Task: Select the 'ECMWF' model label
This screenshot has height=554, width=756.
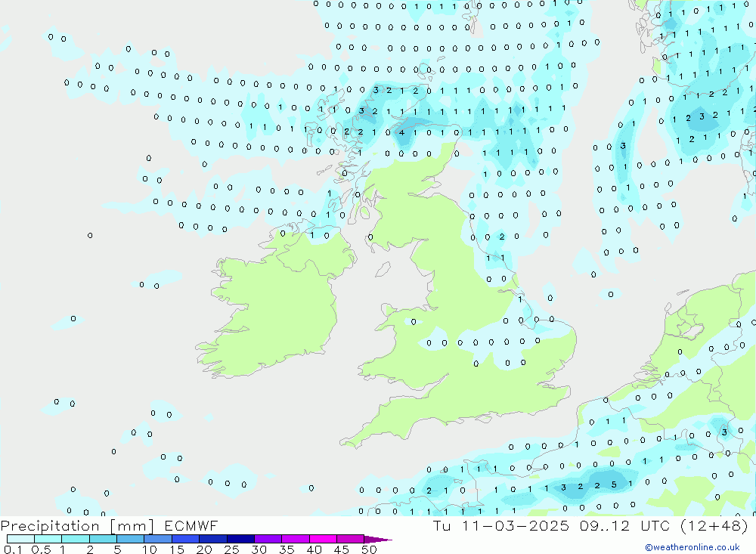Action: 191,526
